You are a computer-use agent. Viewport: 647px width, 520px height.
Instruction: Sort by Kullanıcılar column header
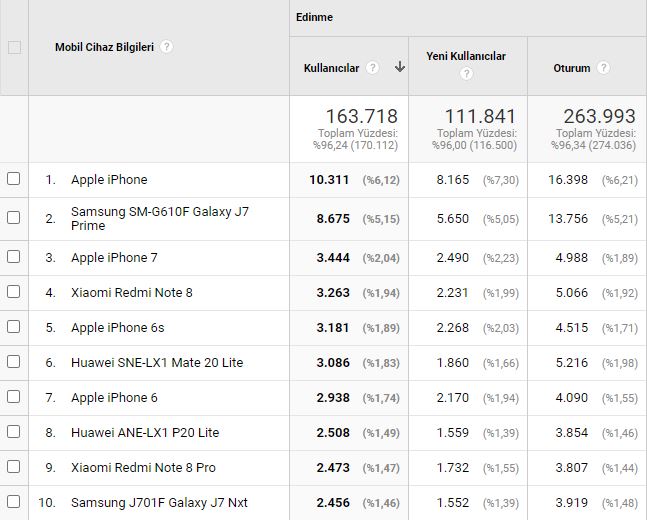click(331, 68)
